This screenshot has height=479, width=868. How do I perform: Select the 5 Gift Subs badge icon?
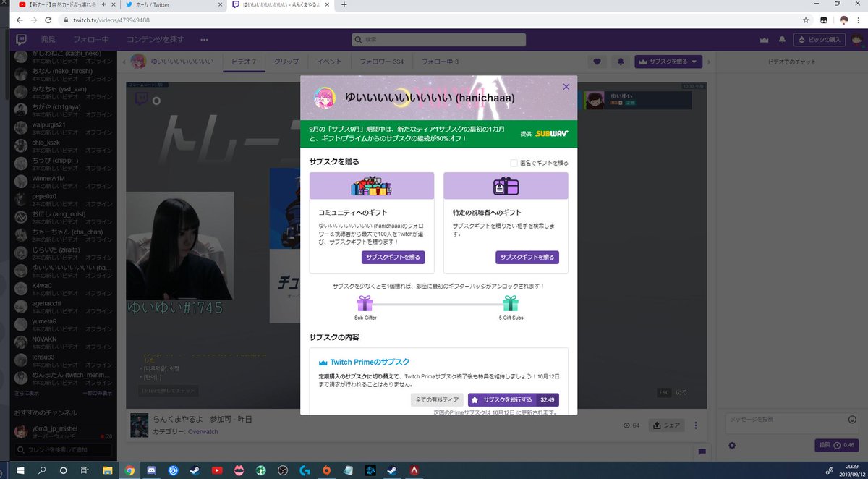[x=511, y=303]
